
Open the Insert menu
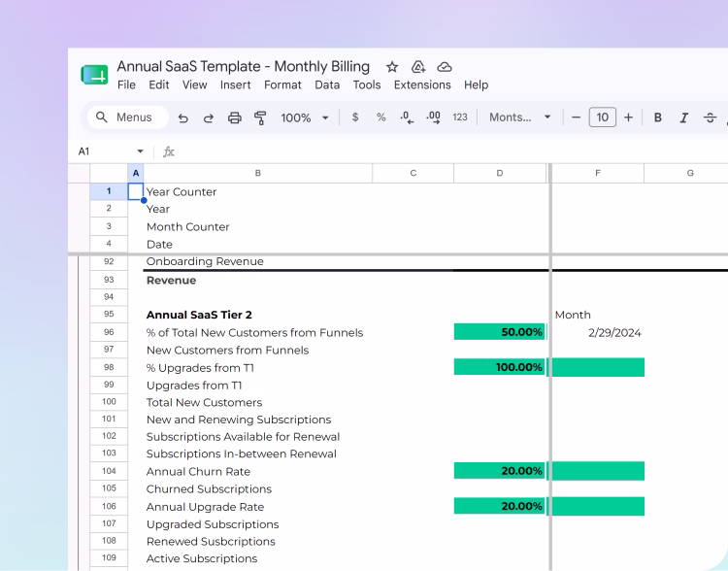click(x=236, y=85)
